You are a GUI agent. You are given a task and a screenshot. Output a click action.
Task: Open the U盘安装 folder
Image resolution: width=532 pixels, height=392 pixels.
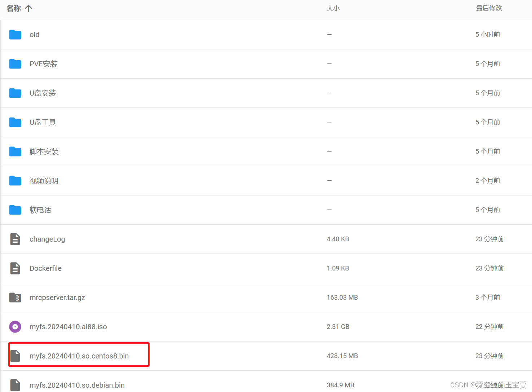(43, 93)
